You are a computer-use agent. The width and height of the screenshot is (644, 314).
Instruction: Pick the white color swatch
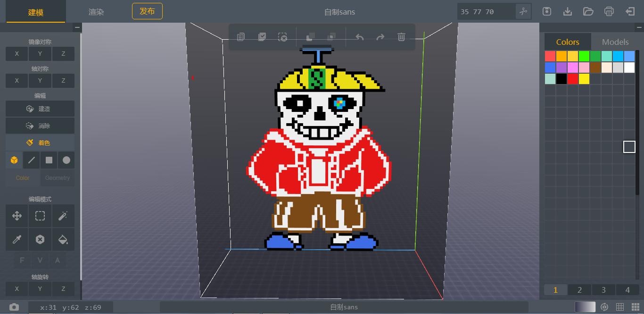[x=629, y=68]
